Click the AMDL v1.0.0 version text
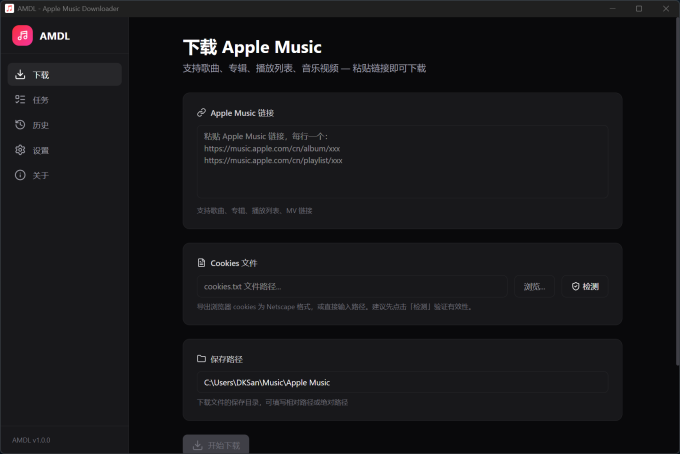The image size is (680, 454). pos(31,440)
